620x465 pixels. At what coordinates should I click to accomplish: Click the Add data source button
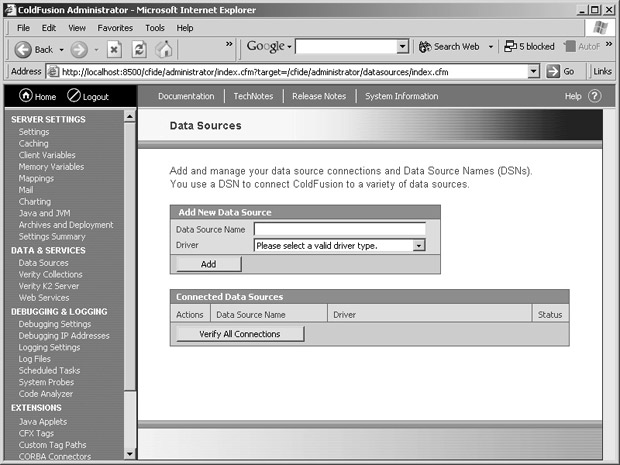click(208, 264)
